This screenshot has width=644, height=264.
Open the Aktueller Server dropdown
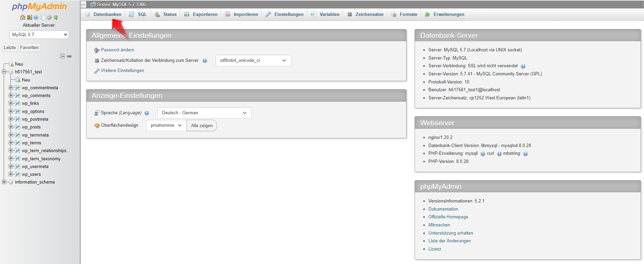click(x=39, y=34)
